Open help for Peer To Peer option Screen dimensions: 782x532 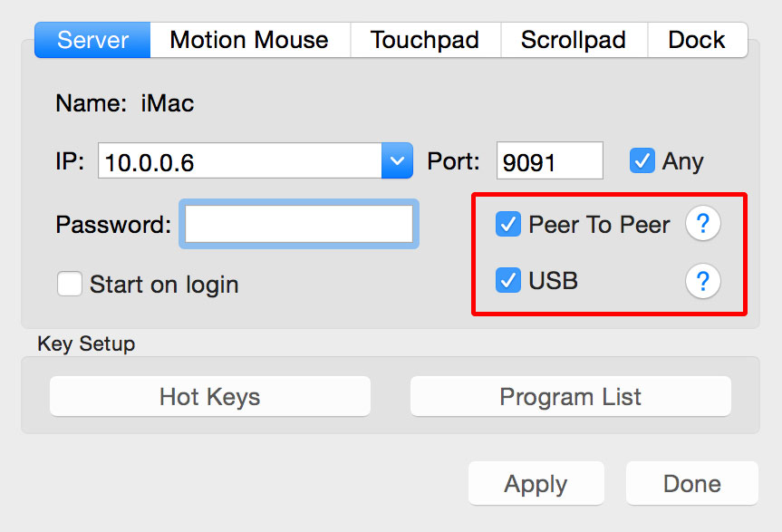pyautogui.click(x=703, y=224)
